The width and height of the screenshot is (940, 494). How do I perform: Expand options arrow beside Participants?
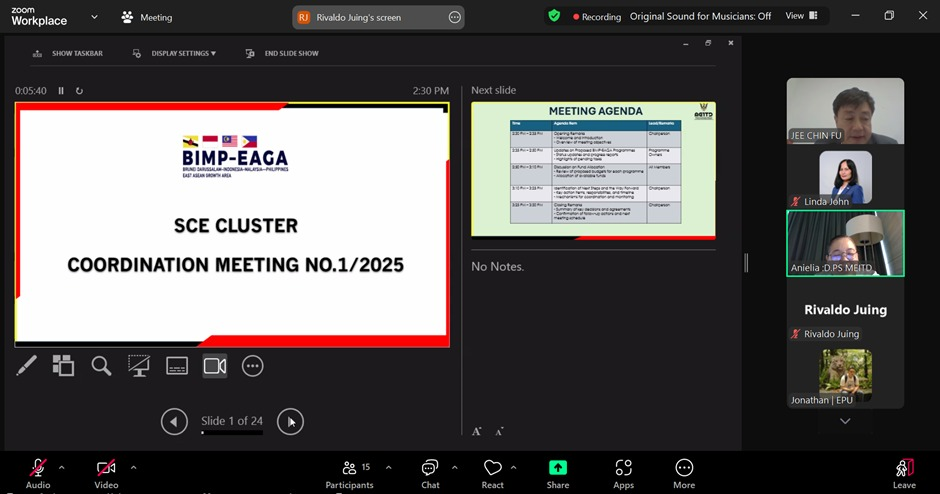388,468
